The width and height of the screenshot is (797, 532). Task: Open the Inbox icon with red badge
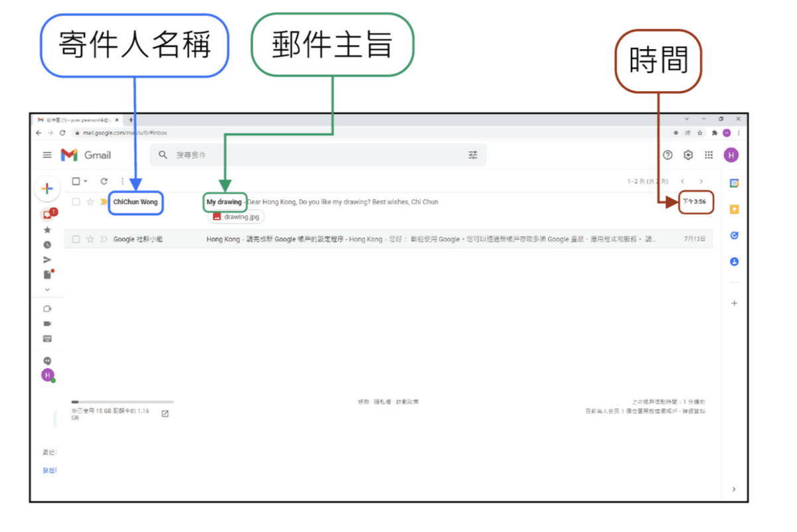point(47,215)
